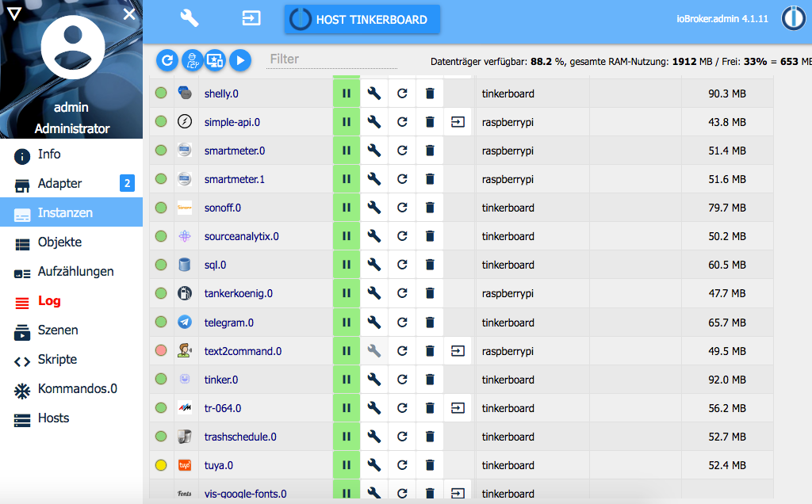The height and width of the screenshot is (504, 812).
Task: Open text2command.0 web link icon
Action: point(458,351)
